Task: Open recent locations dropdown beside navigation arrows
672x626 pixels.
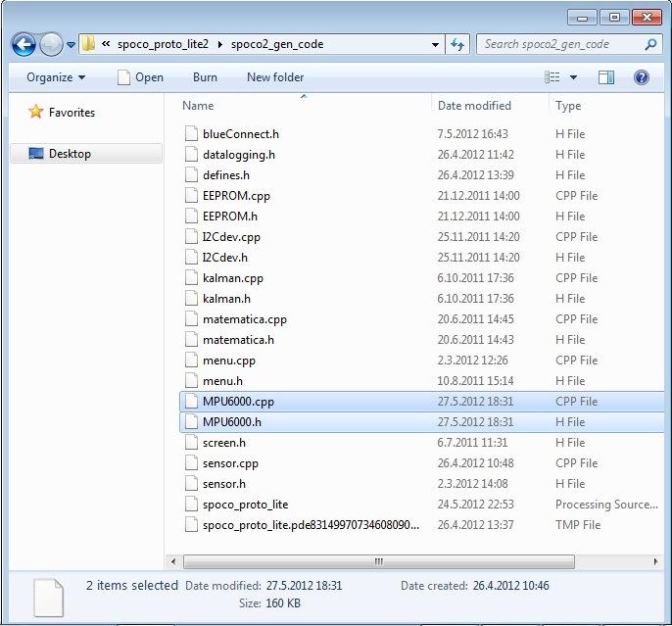Action: [x=72, y=44]
